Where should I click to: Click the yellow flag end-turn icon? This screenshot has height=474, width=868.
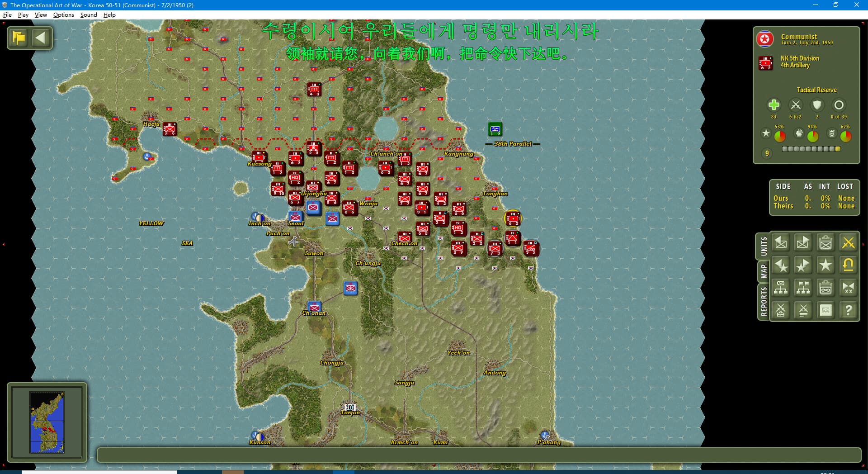pyautogui.click(x=19, y=38)
